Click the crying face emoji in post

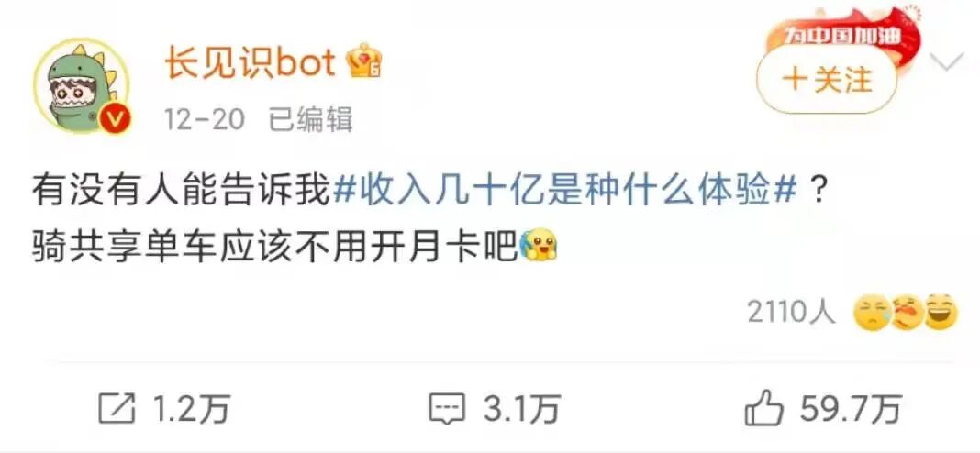click(538, 246)
